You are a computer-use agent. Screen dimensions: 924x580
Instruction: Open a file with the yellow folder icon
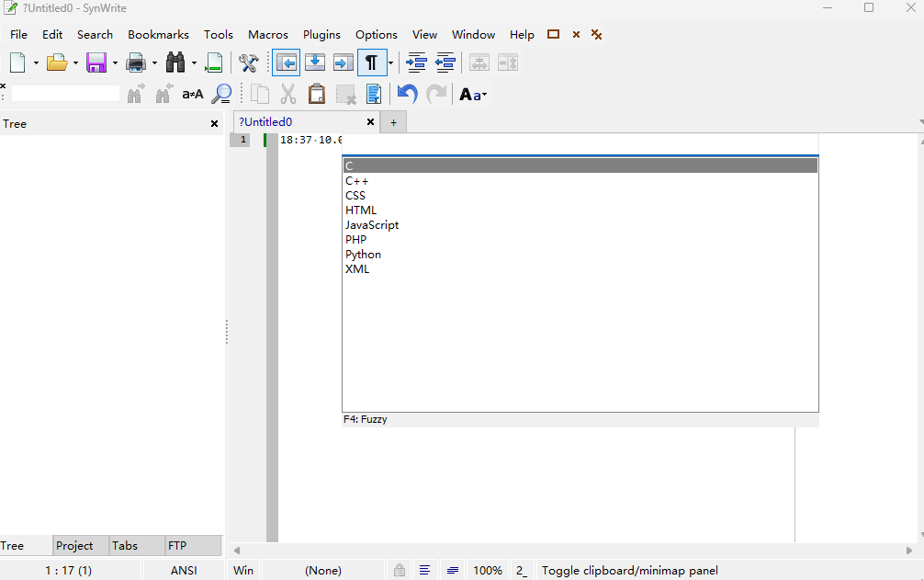(x=57, y=63)
